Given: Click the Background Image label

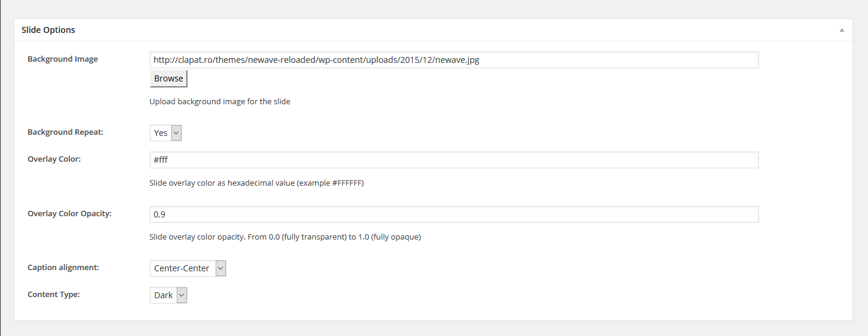Looking at the screenshot, I should click(x=63, y=59).
